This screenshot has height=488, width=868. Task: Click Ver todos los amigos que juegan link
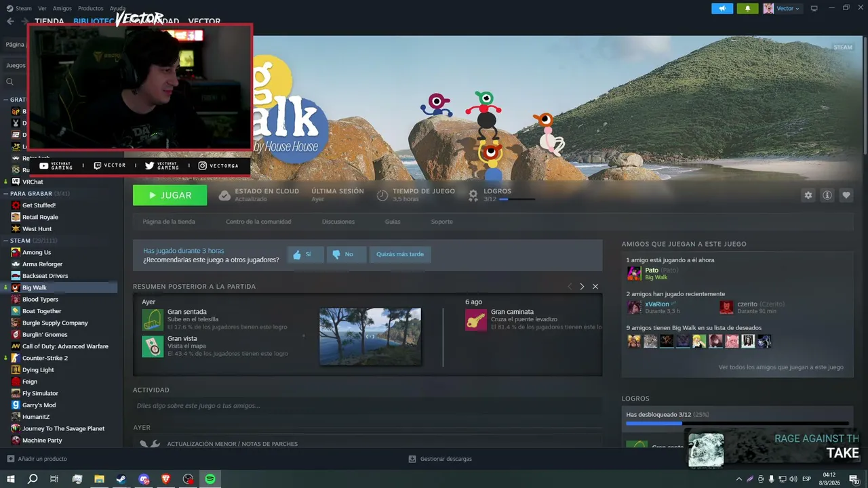pyautogui.click(x=781, y=367)
